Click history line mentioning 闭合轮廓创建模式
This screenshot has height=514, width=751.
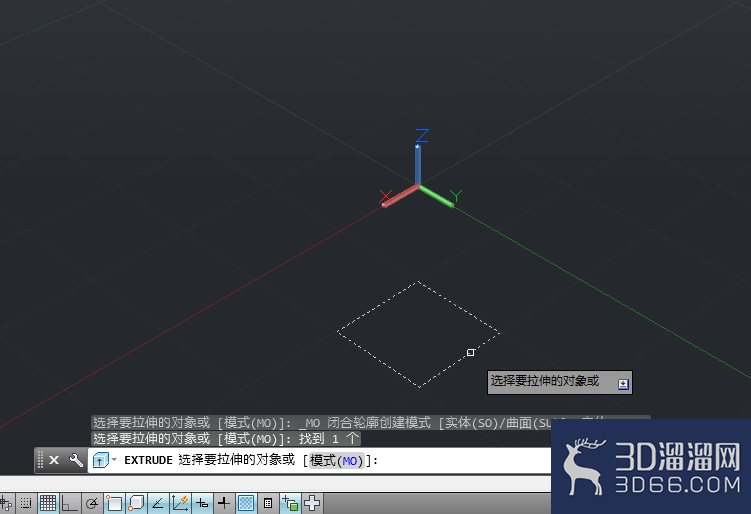click(x=321, y=423)
